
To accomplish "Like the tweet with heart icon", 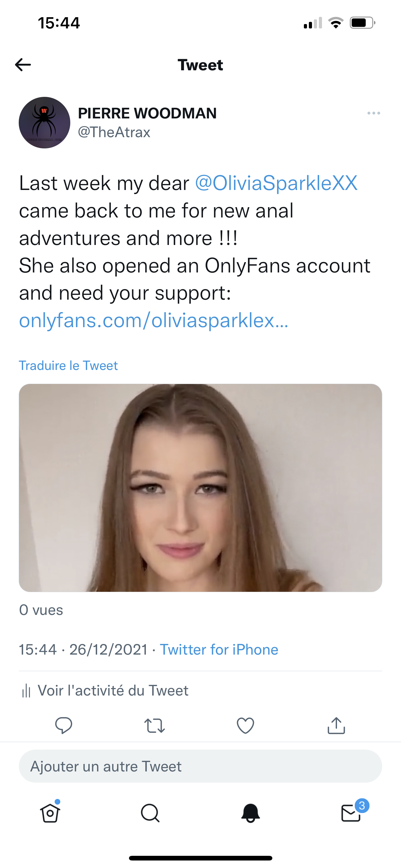I will (x=245, y=726).
